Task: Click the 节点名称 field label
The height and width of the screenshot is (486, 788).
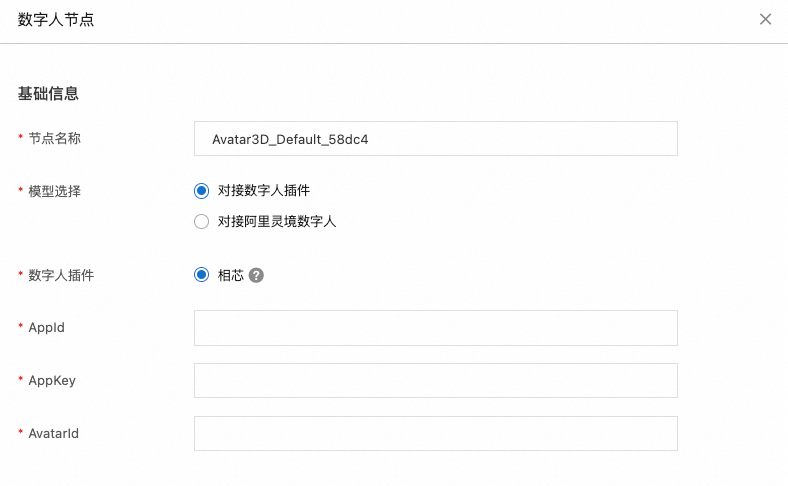Action: coord(54,138)
